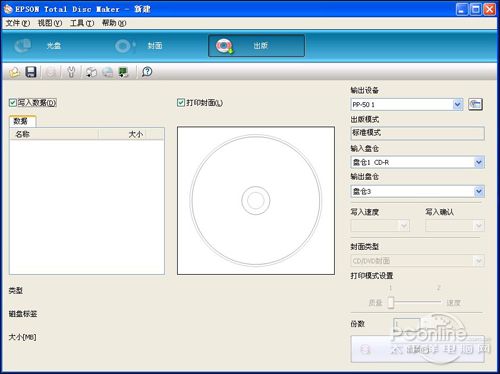Switch to the 光盘 step tab
The height and width of the screenshot is (374, 500).
[x=38, y=46]
